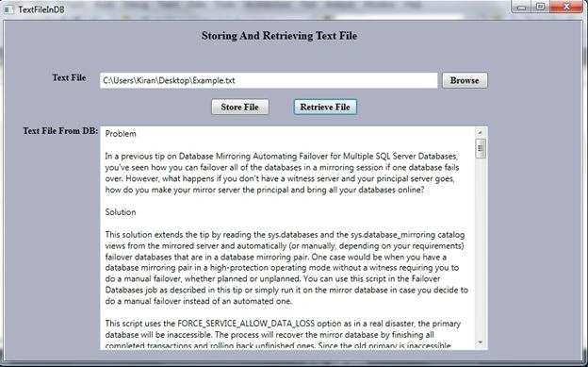Image resolution: width=588 pixels, height=367 pixels.
Task: Click "sys.database_mirroring" in the text
Action: (393, 235)
